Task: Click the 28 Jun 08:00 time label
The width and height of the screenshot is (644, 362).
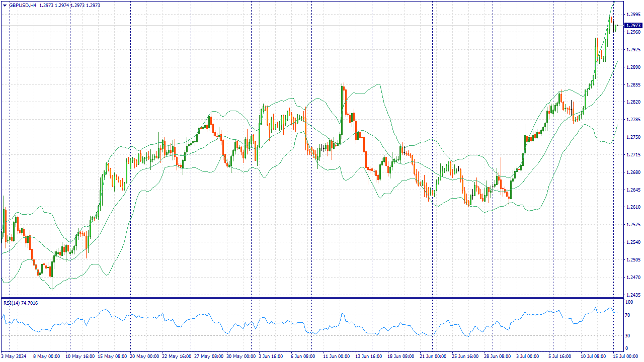Action: (498, 356)
